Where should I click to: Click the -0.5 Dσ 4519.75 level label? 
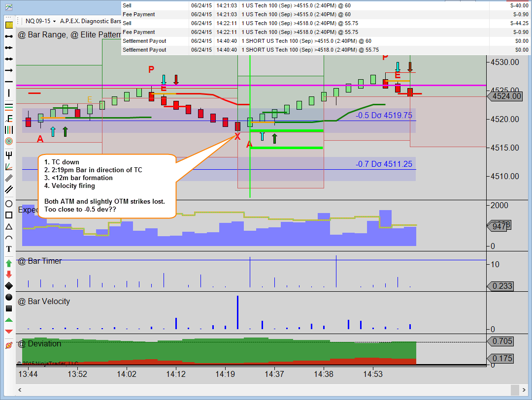click(384, 115)
